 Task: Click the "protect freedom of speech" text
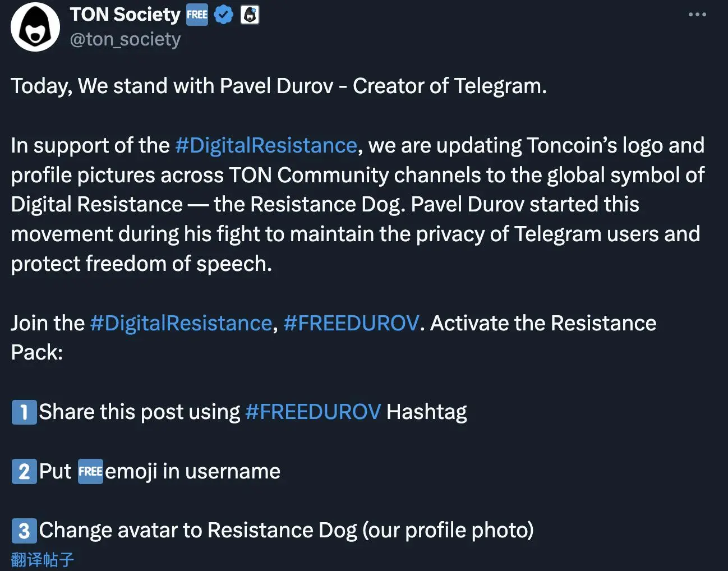click(141, 264)
